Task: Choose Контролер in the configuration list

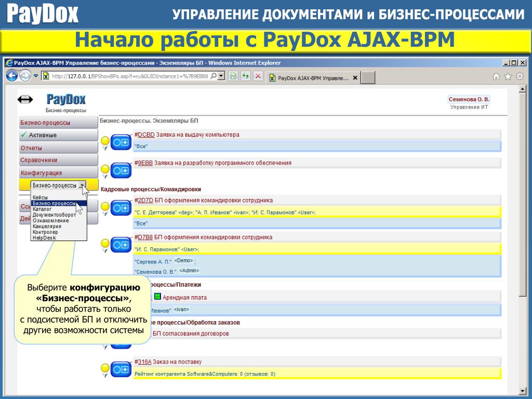Action: (59, 232)
